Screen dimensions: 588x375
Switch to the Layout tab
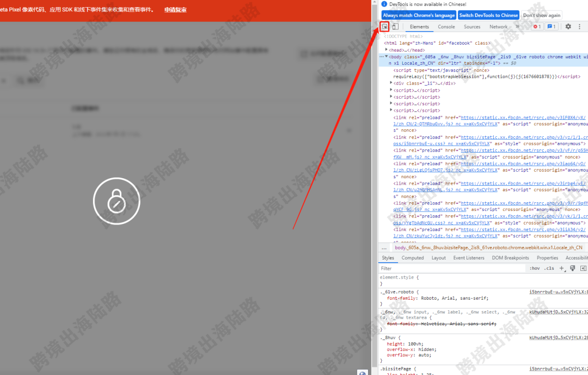pyautogui.click(x=438, y=258)
